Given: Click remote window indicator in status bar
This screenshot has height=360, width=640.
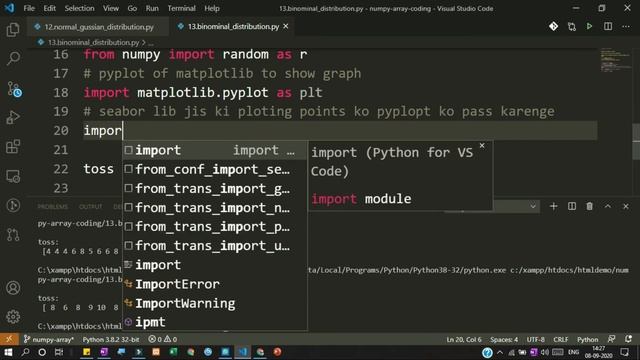Looking at the screenshot, I should (9, 339).
